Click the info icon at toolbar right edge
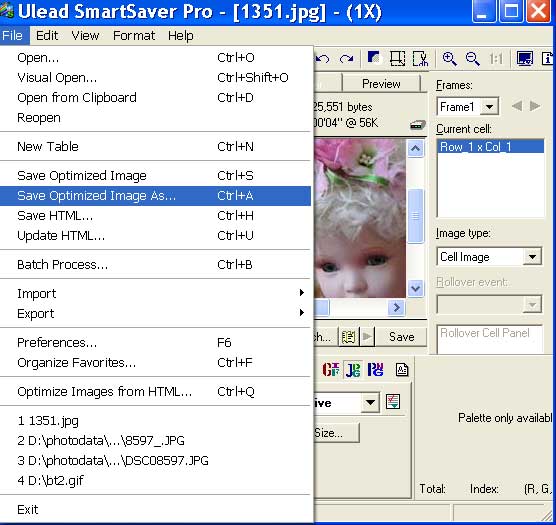Screen dimensions: 556x525 pos(548,58)
